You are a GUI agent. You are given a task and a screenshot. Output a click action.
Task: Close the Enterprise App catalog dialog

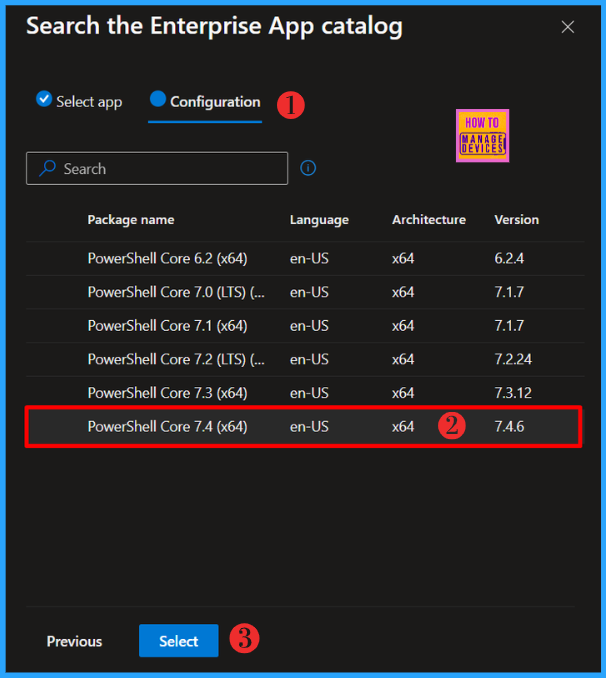click(x=568, y=27)
